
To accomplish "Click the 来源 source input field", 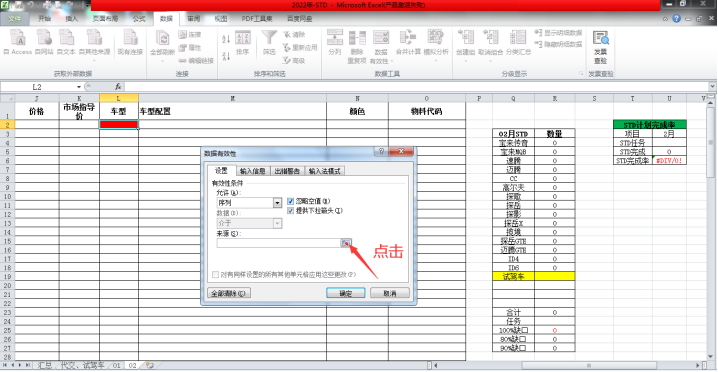I will (x=278, y=243).
